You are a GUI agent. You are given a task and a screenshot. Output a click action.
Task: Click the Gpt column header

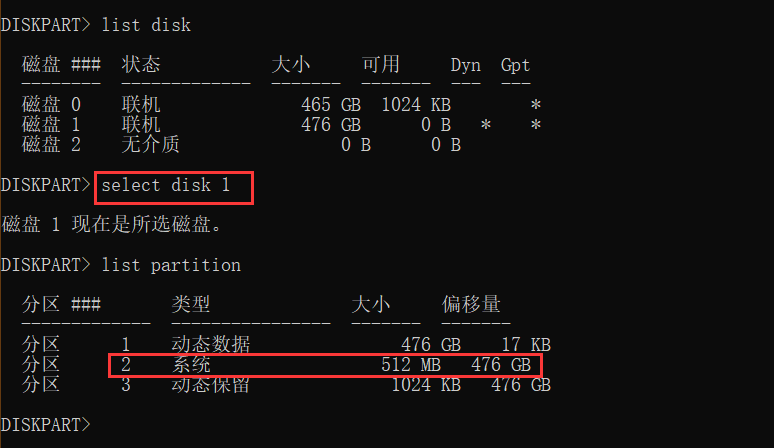(516, 65)
